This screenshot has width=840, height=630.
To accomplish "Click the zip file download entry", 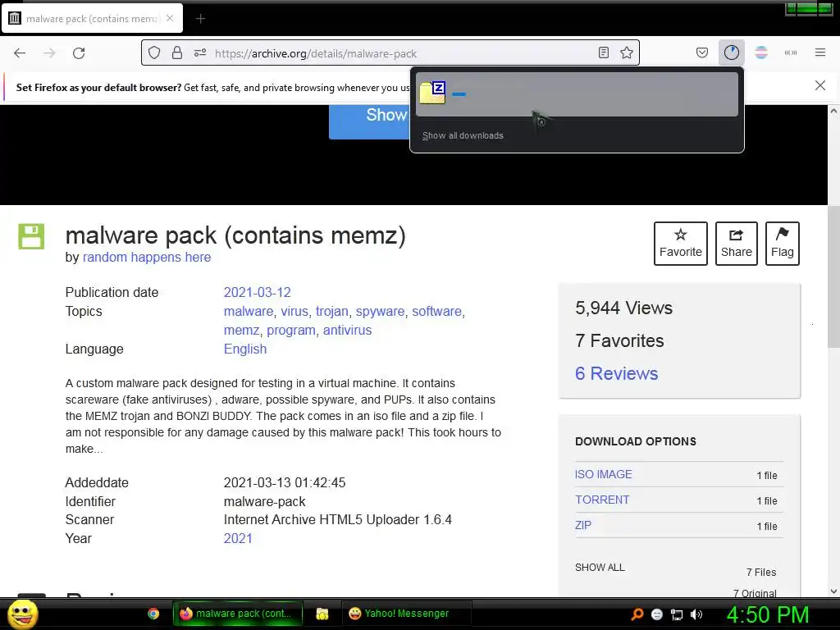I will click(x=577, y=94).
